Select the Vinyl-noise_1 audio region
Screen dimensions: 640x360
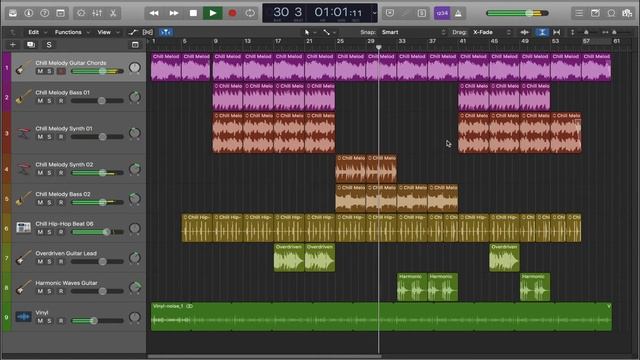point(381,316)
